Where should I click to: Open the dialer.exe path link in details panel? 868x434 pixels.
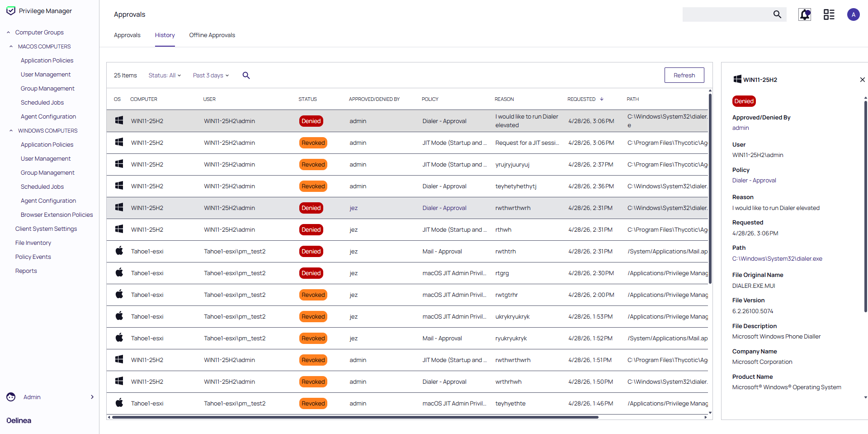777,259
